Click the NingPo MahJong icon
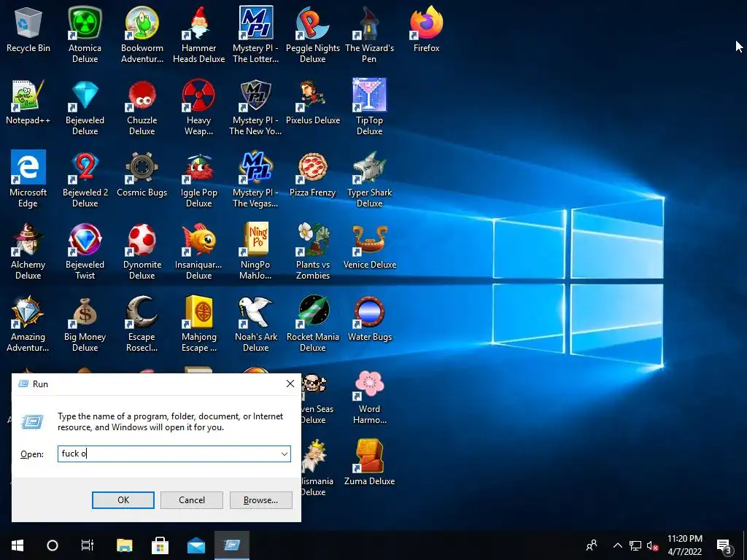The width and height of the screenshot is (747, 560). 256,252
